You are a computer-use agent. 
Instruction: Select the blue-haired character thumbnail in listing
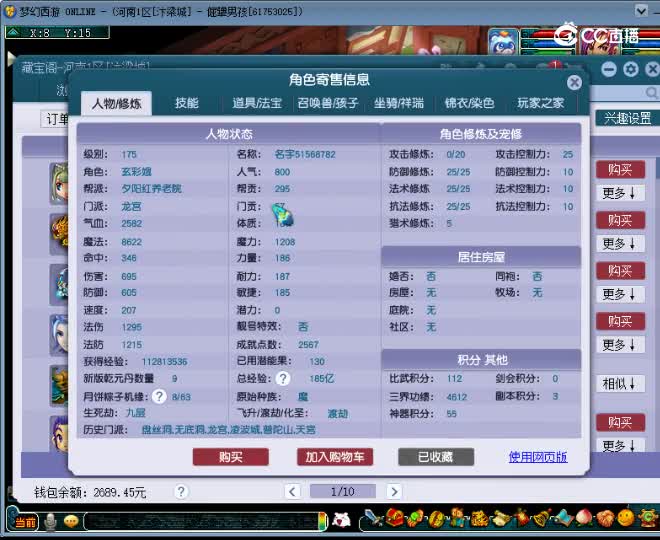[59, 335]
